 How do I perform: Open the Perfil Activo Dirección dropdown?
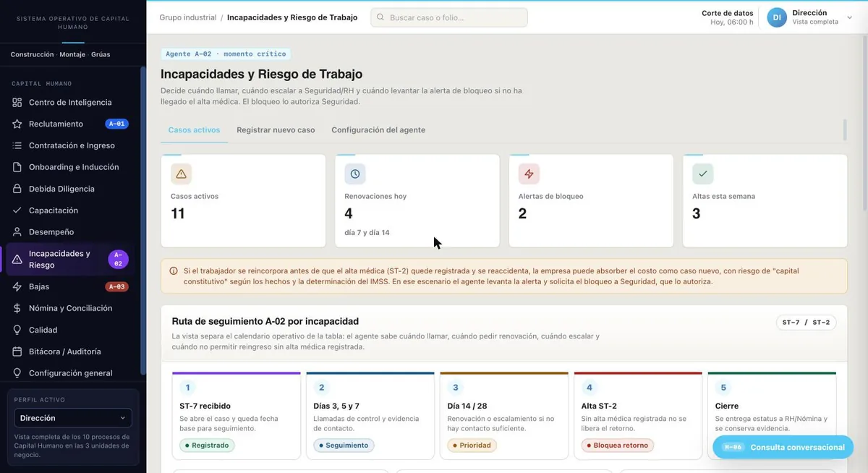click(x=73, y=418)
